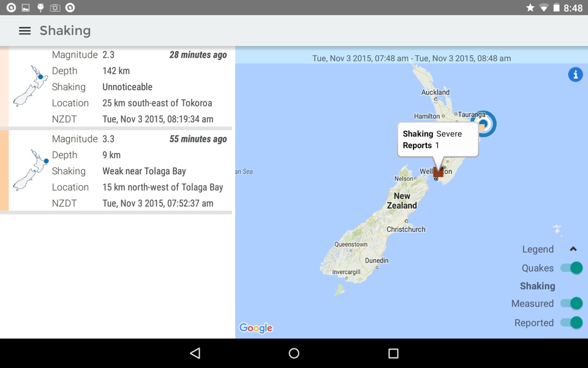588x368 pixels.
Task: Click the Dunedin label on the map
Action: [377, 260]
